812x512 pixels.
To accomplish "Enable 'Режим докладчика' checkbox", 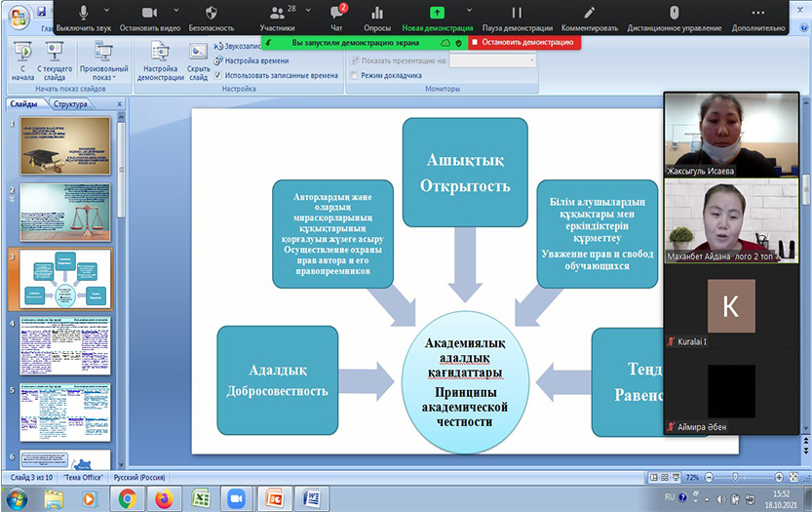I will (x=355, y=75).
